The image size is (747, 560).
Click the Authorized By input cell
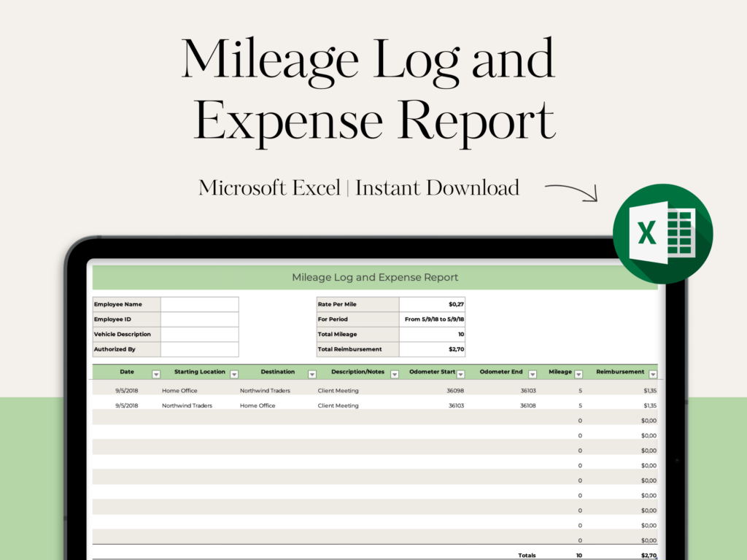pos(199,349)
